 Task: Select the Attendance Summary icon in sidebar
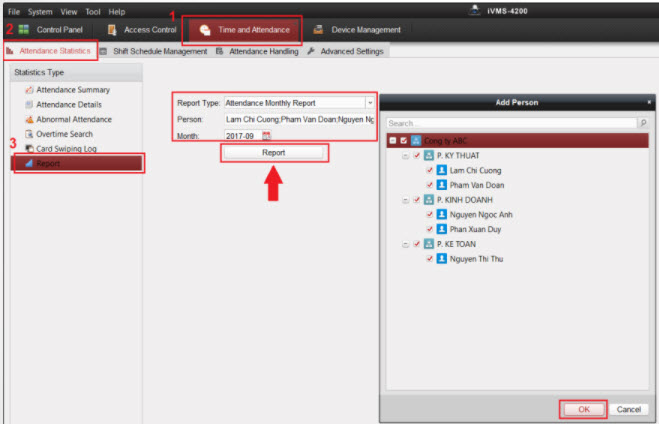coord(29,90)
